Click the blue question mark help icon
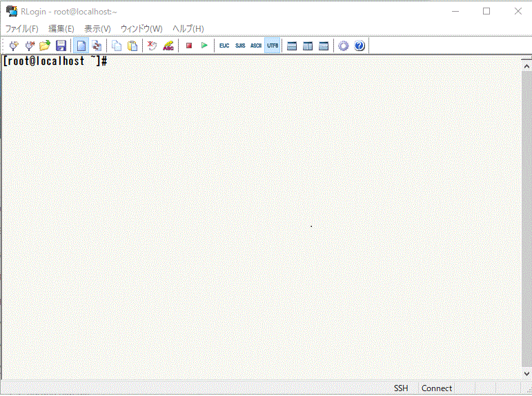This screenshot has width=532, height=396. point(359,46)
